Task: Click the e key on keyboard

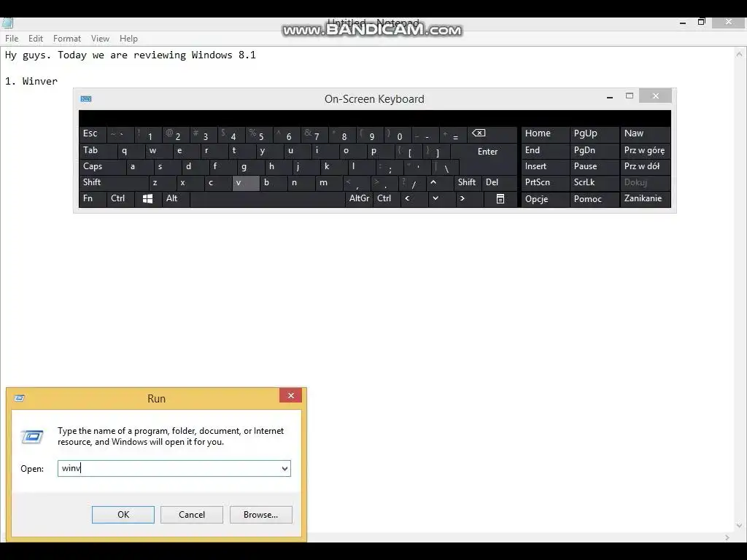Action: pos(186,151)
